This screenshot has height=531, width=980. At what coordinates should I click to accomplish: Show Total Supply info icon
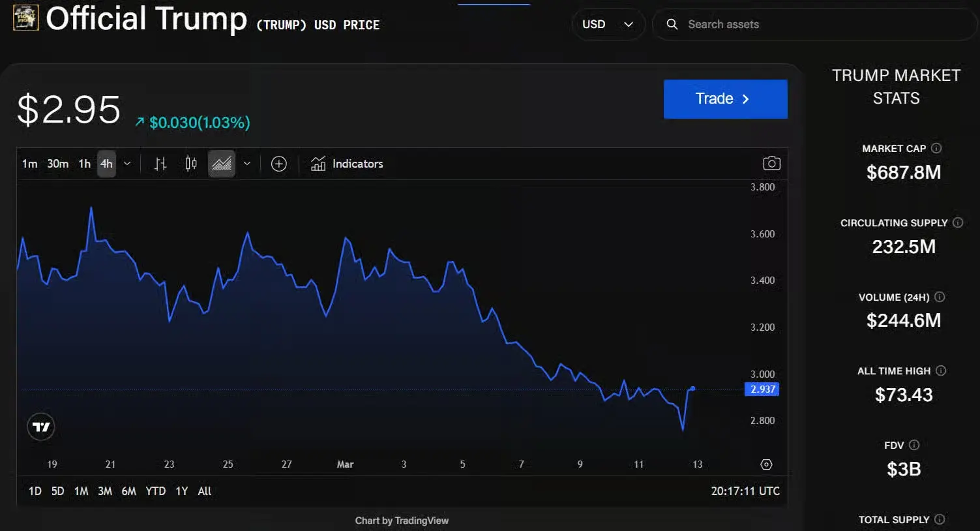[940, 519]
